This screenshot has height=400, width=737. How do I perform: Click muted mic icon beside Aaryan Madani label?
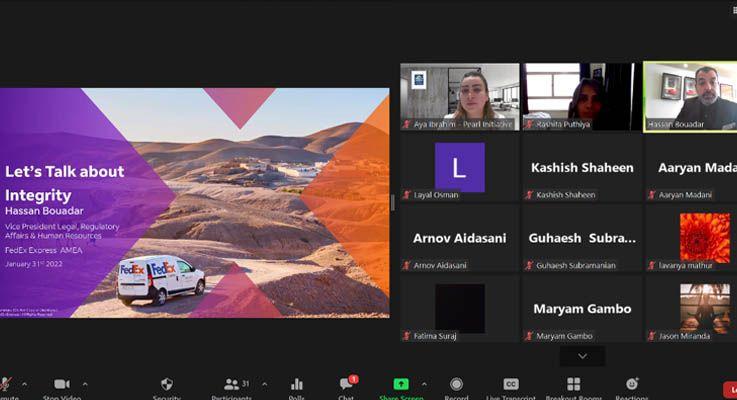652,195
